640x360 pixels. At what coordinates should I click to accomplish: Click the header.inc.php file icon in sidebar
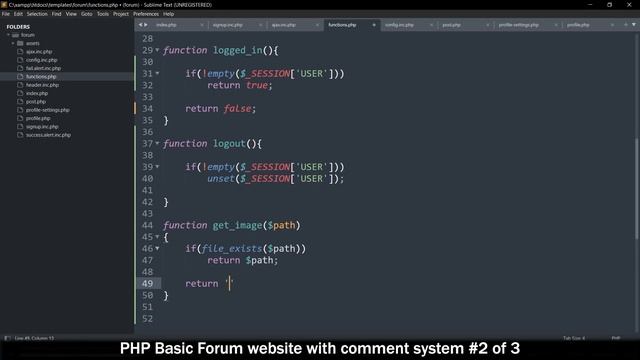point(20,85)
